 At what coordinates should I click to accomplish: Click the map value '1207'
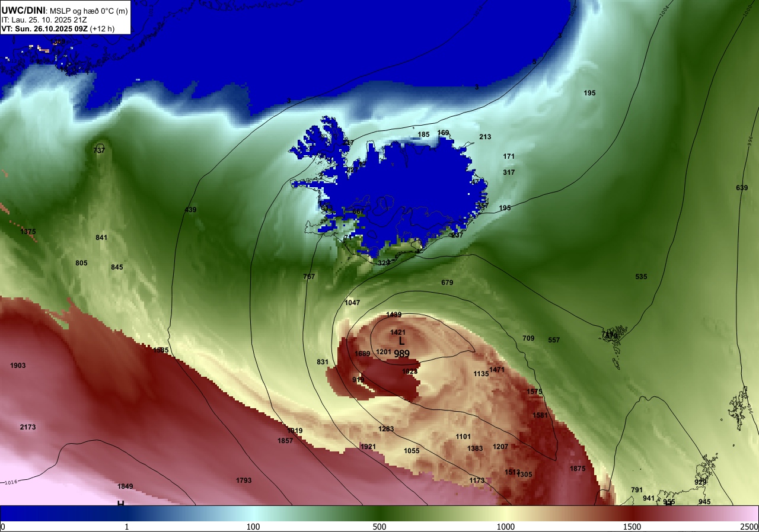point(500,447)
